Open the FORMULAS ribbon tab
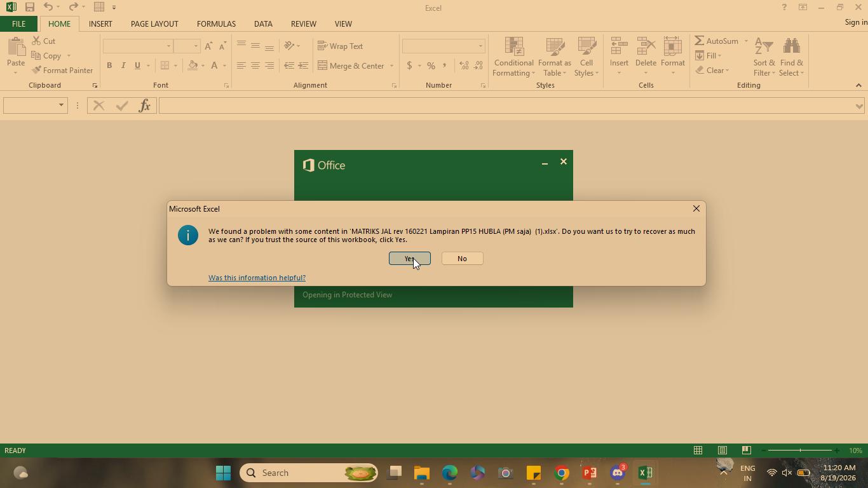The height and width of the screenshot is (488, 868). click(x=216, y=24)
